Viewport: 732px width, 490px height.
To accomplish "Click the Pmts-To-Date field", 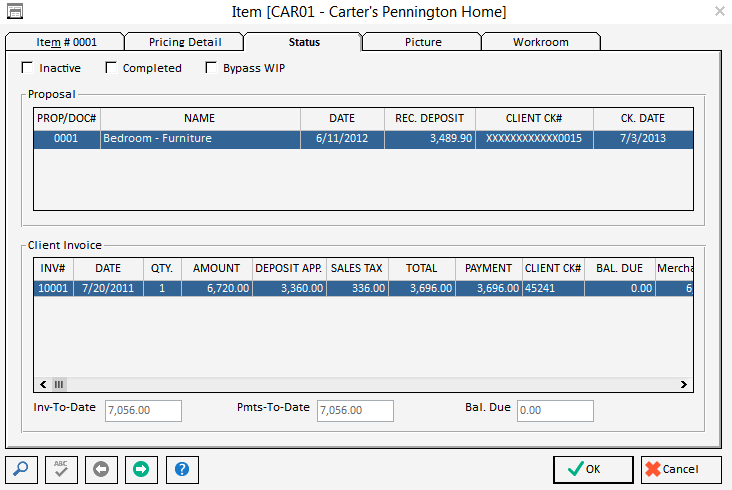I will [355, 411].
